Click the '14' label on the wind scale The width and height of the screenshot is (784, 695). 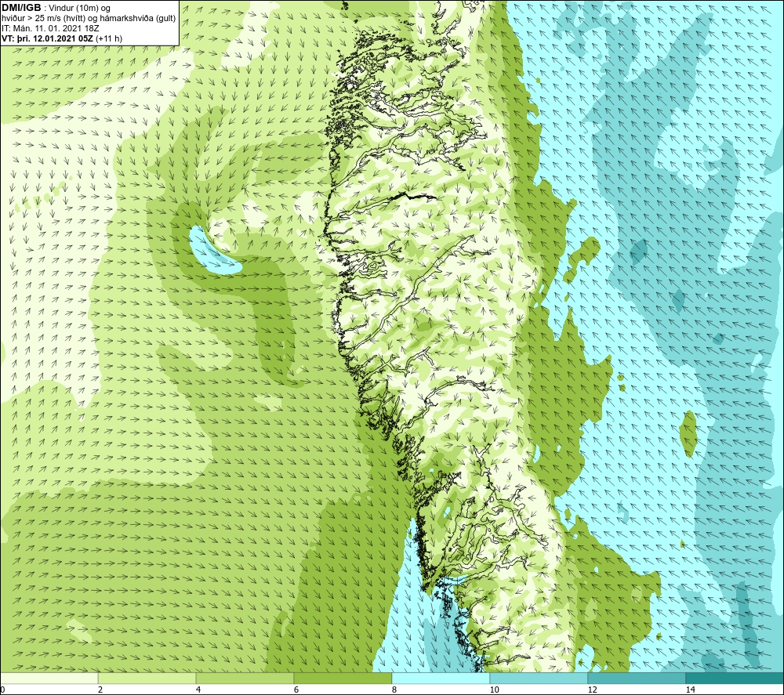pyautogui.click(x=690, y=690)
